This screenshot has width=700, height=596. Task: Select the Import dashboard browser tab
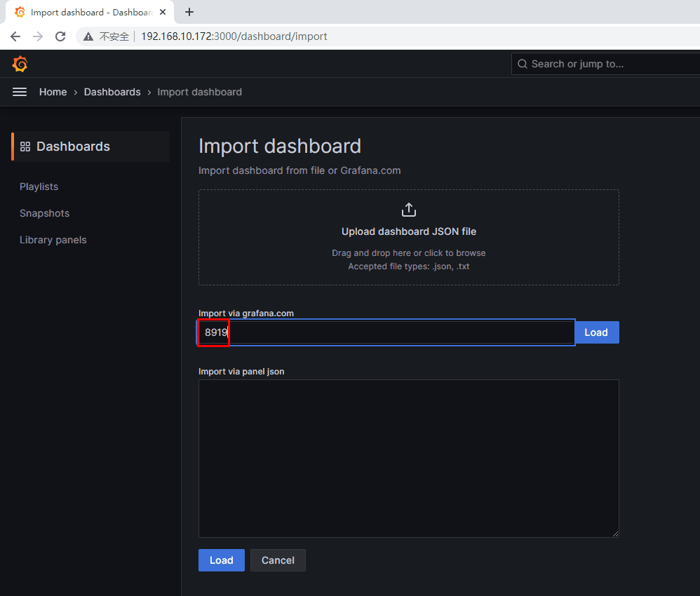tap(89, 12)
